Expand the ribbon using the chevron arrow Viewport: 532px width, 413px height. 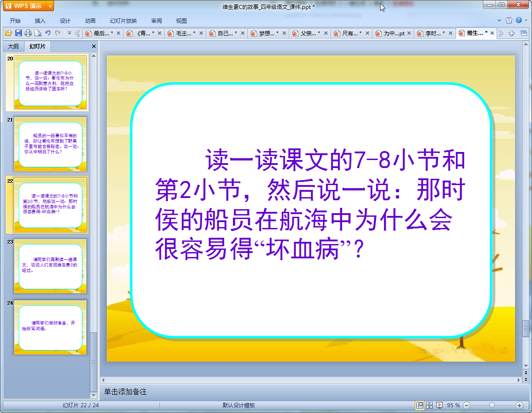click(499, 21)
